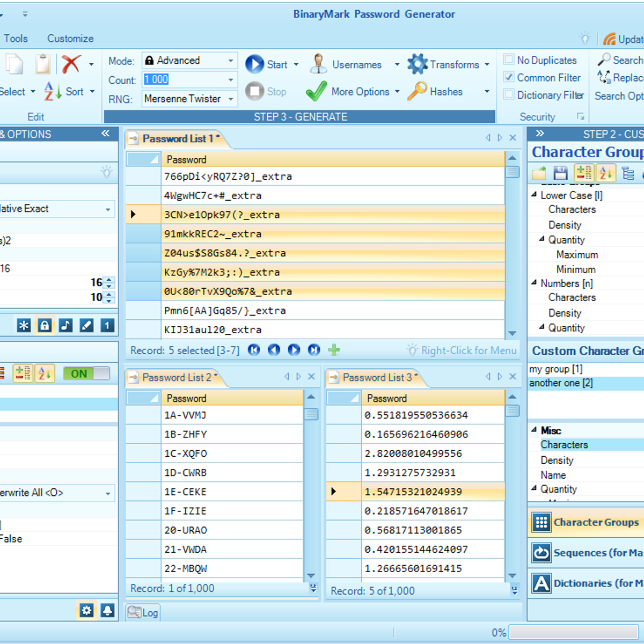
Task: Open the Log tab at the bottom
Action: tap(143, 612)
